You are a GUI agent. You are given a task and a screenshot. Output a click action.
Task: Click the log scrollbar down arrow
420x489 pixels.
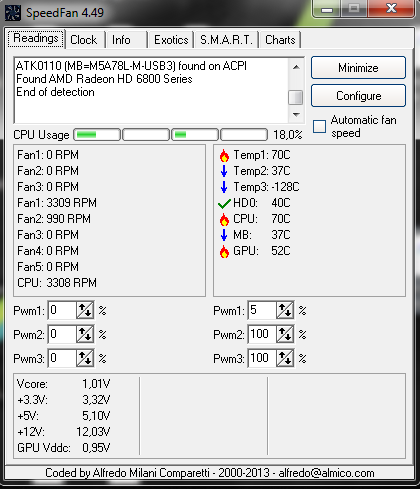296,114
